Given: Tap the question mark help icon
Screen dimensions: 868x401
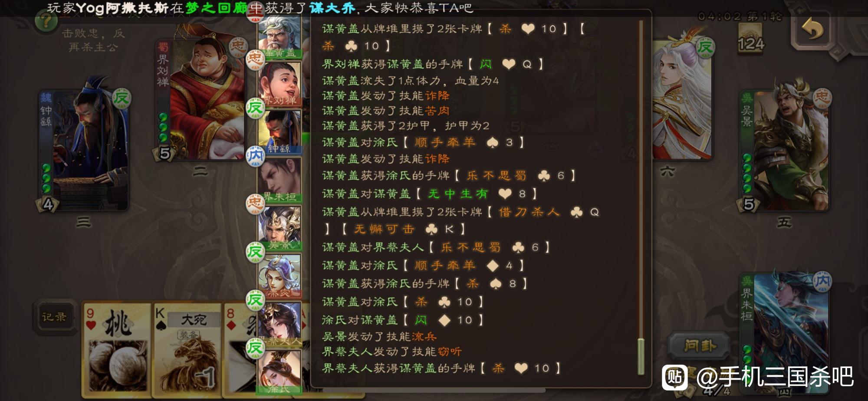Looking at the screenshot, I should pyautogui.click(x=45, y=21).
